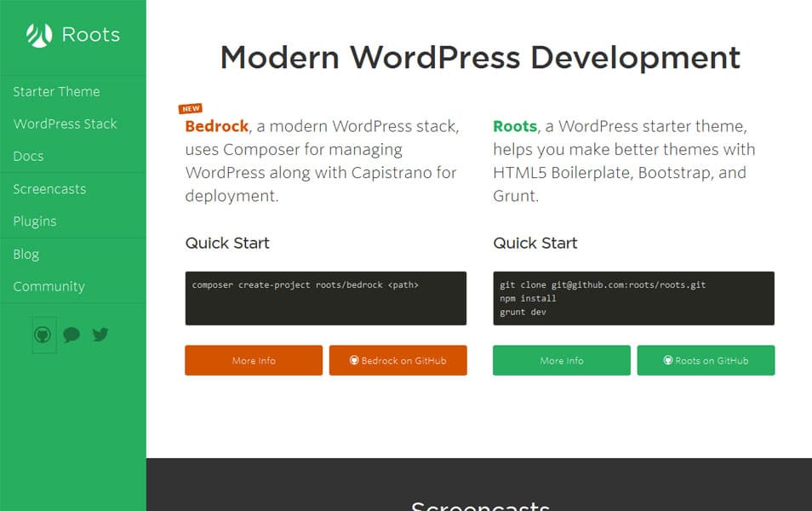Viewport: 812px width, 511px height.
Task: Open Starter Theme in sidebar
Action: 56,92
